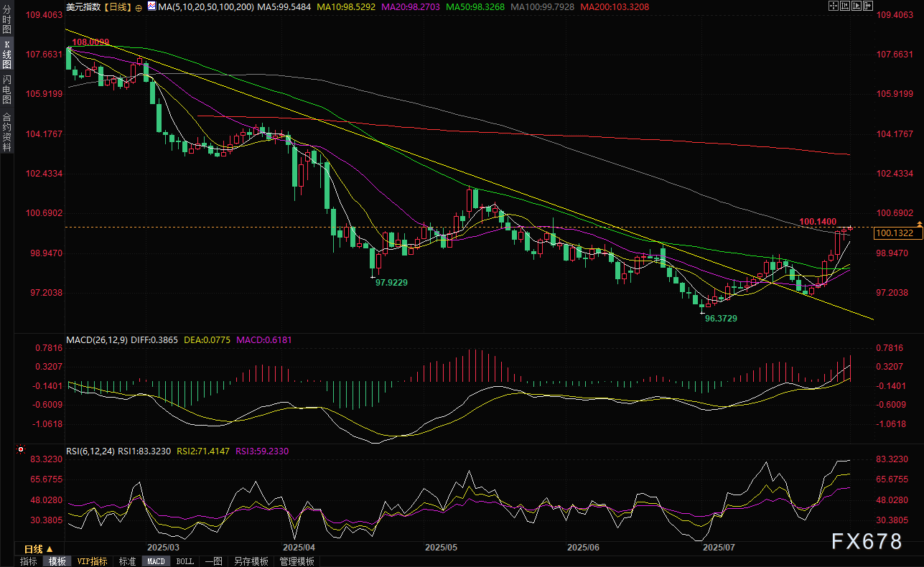Click the MA indicator chart icon
924x567 pixels.
[152, 6]
